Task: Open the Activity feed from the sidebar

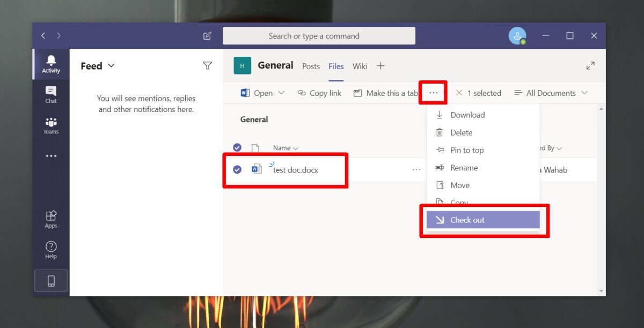Action: pyautogui.click(x=50, y=64)
